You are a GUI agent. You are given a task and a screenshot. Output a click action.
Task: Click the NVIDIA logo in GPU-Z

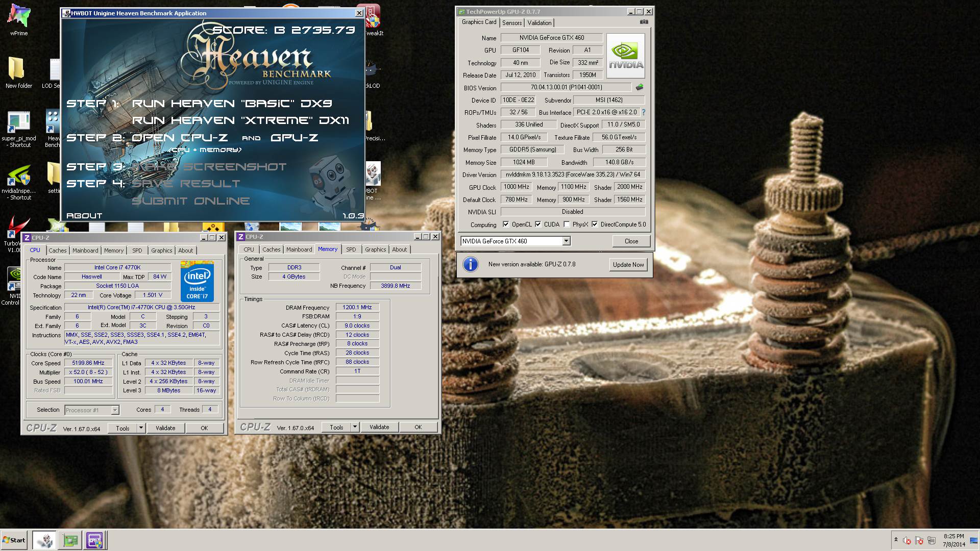(626, 56)
